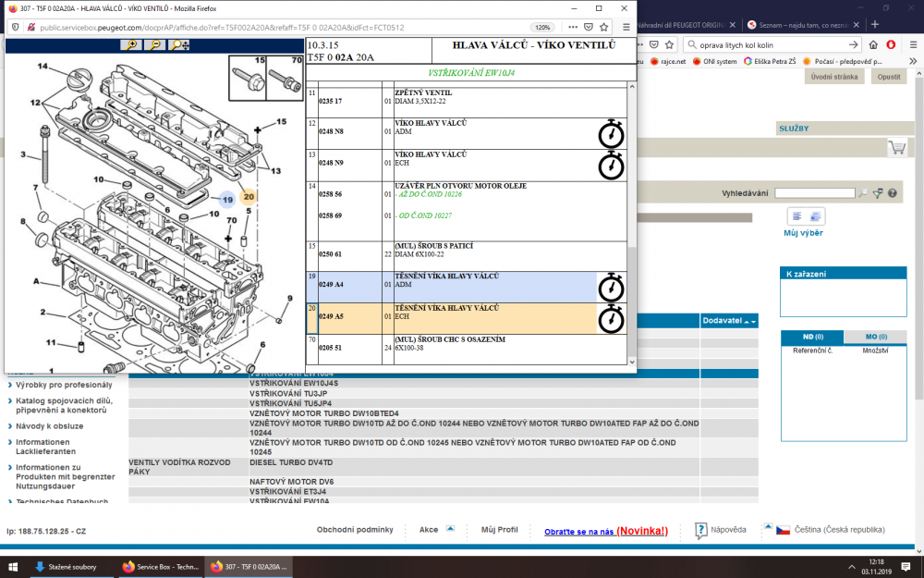Select NAFTOVÝ MOTOR DV6 row

click(x=444, y=482)
